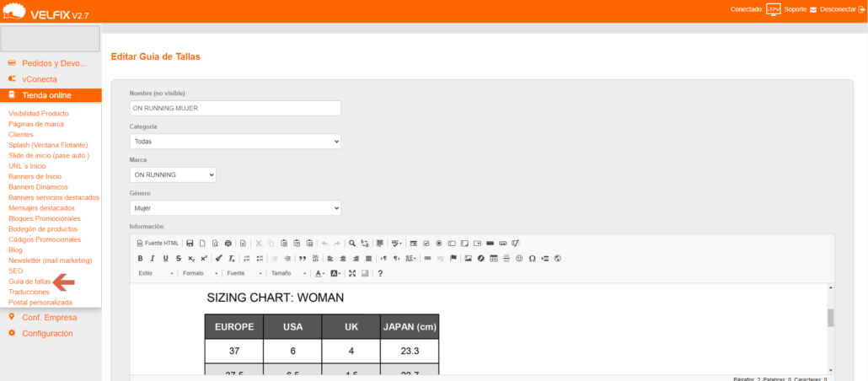Image resolution: width=868 pixels, height=381 pixels.
Task: Open Pedidos y Devo... in the sidebar
Action: (54, 63)
